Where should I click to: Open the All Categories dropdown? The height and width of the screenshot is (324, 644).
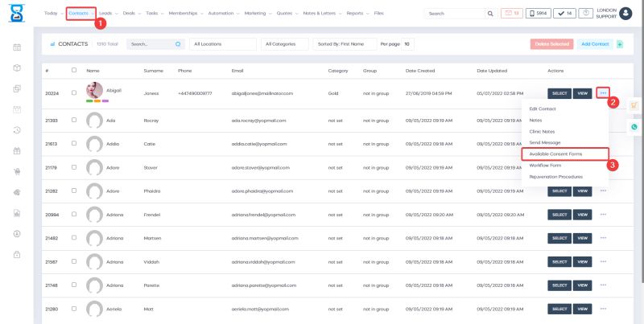[x=285, y=44]
